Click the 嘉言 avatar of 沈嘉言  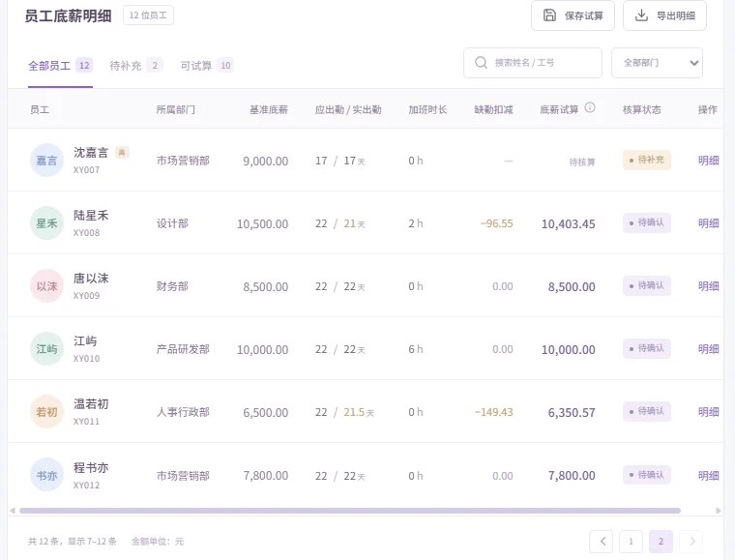(x=46, y=161)
